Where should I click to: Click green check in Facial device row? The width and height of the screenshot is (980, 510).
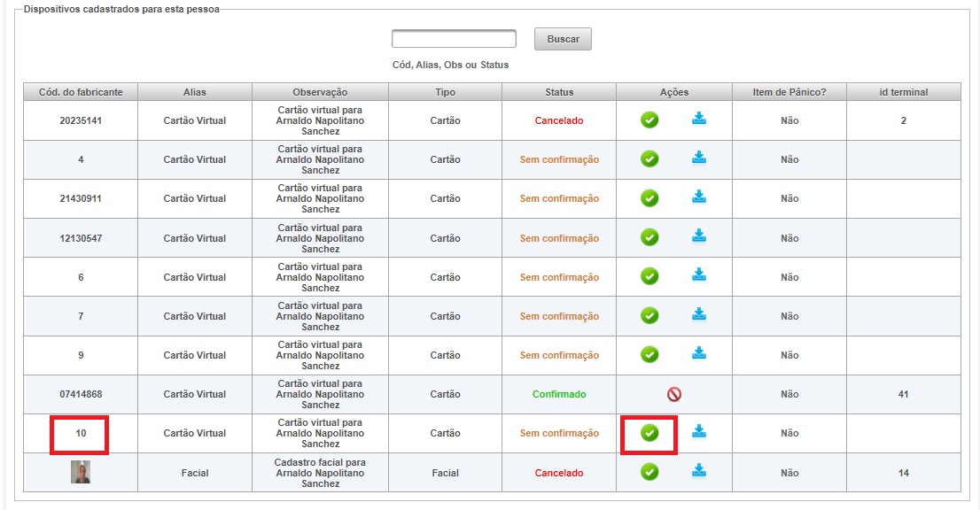pos(649,471)
